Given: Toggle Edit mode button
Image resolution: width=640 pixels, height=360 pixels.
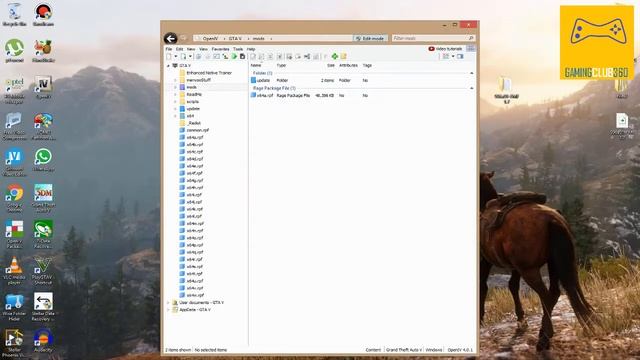Looking at the screenshot, I should click(x=370, y=38).
